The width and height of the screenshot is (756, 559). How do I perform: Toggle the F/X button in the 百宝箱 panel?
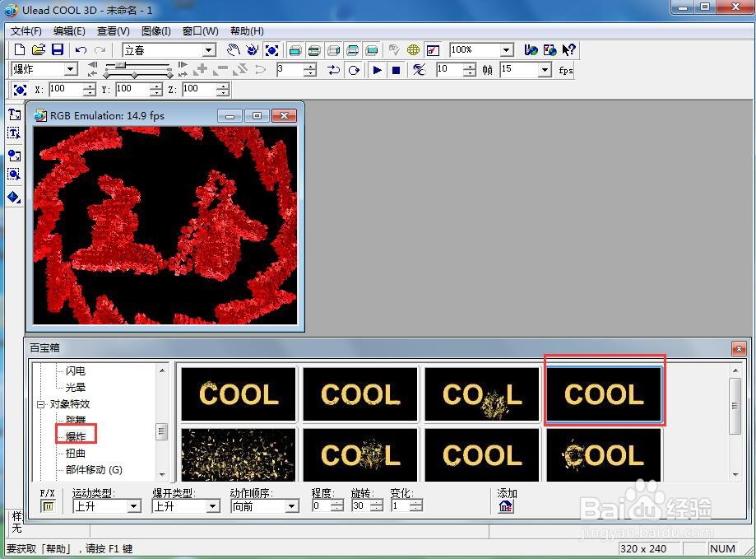coord(48,506)
